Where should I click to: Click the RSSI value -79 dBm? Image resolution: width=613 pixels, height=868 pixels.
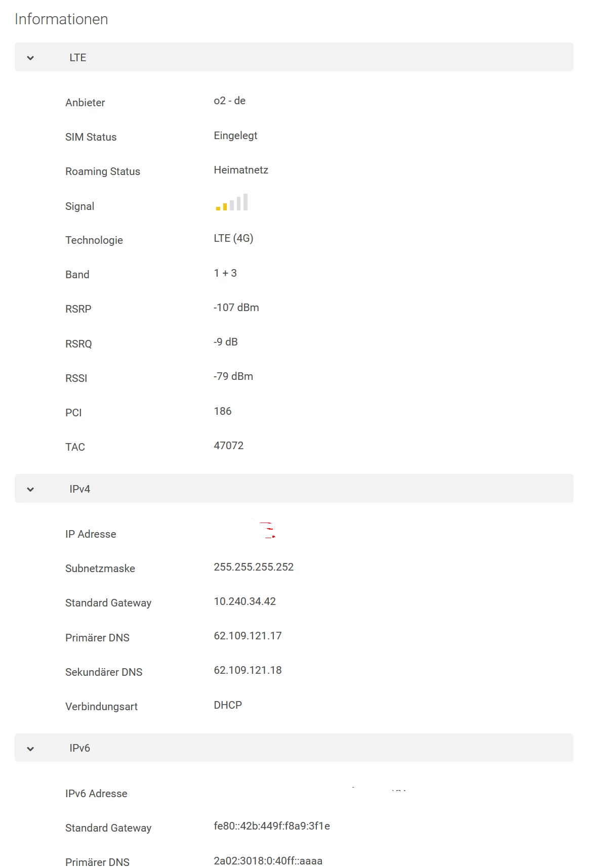coord(233,376)
